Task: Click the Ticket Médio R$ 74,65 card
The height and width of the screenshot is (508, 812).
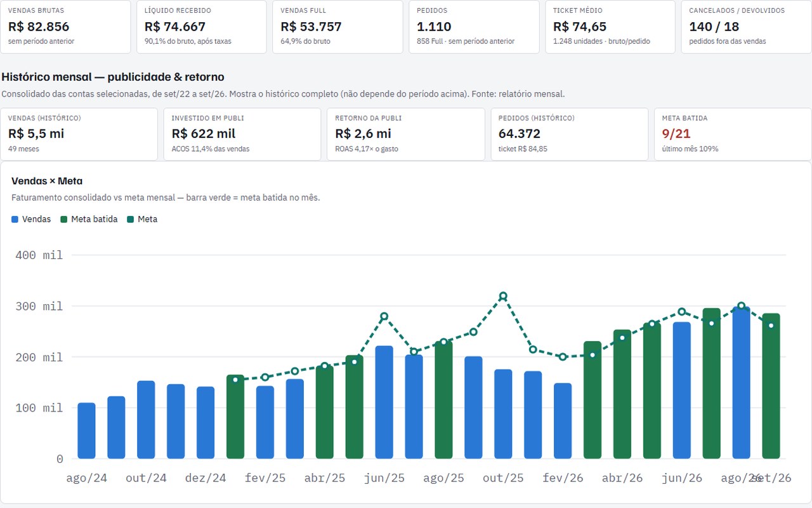Action: click(x=610, y=27)
